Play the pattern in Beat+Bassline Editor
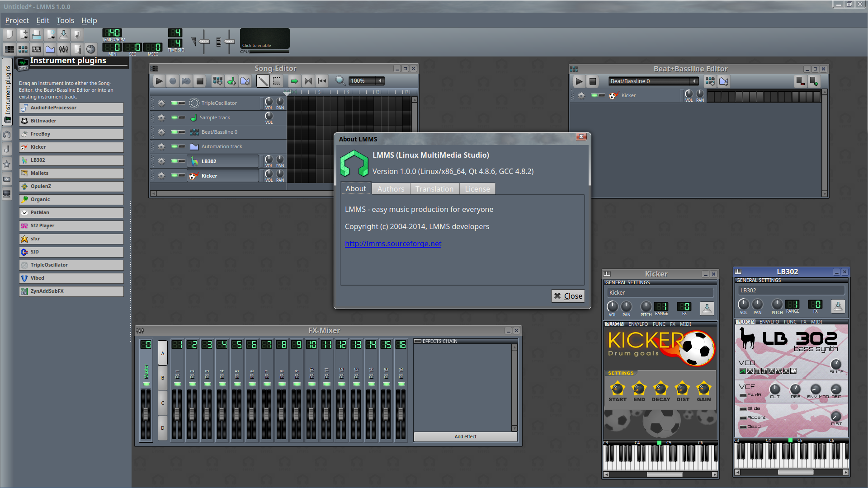Image resolution: width=868 pixels, height=488 pixels. tap(579, 81)
